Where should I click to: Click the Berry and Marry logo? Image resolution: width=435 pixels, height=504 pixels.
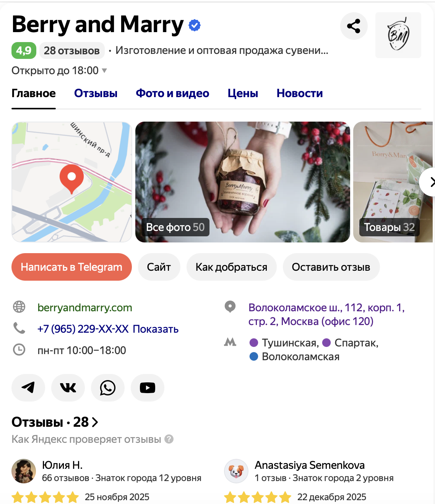(398, 35)
